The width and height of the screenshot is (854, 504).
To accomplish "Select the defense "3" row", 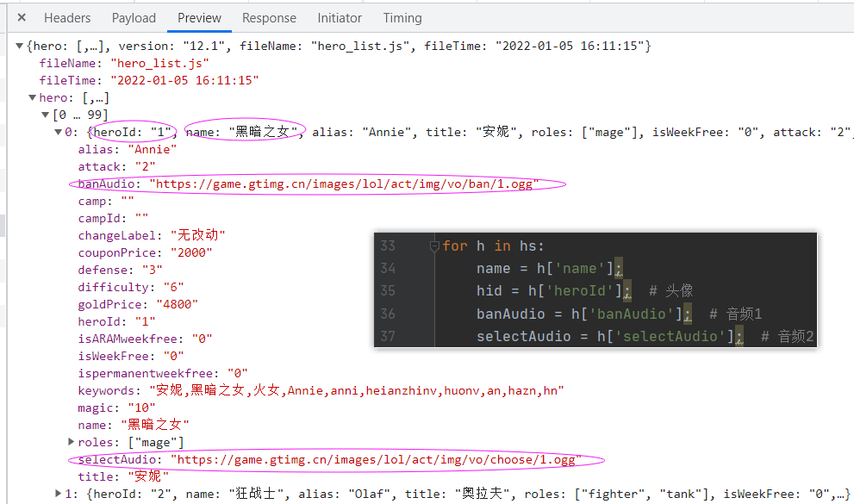I will tap(120, 270).
